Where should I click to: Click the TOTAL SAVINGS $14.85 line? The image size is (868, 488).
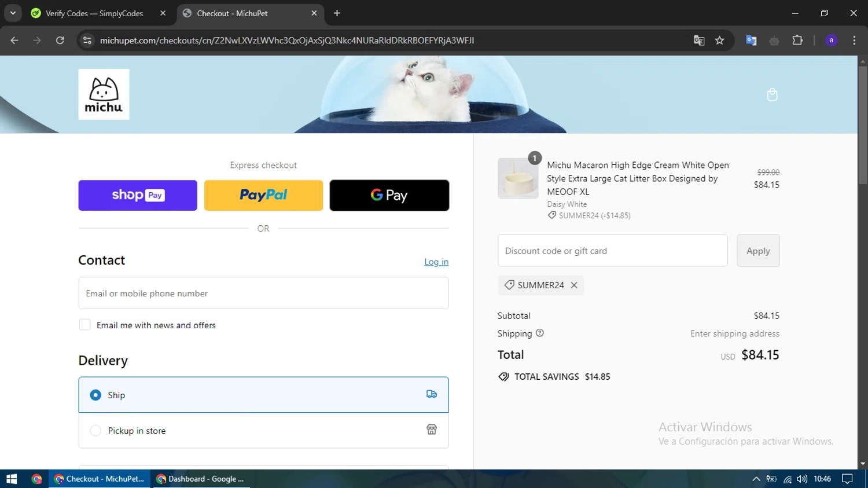[x=554, y=376]
